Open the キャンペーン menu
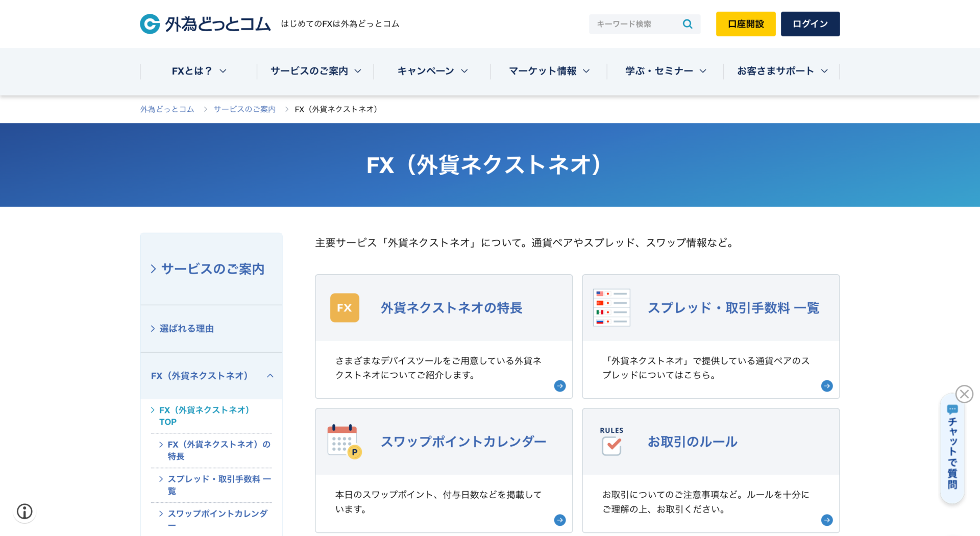 432,71
